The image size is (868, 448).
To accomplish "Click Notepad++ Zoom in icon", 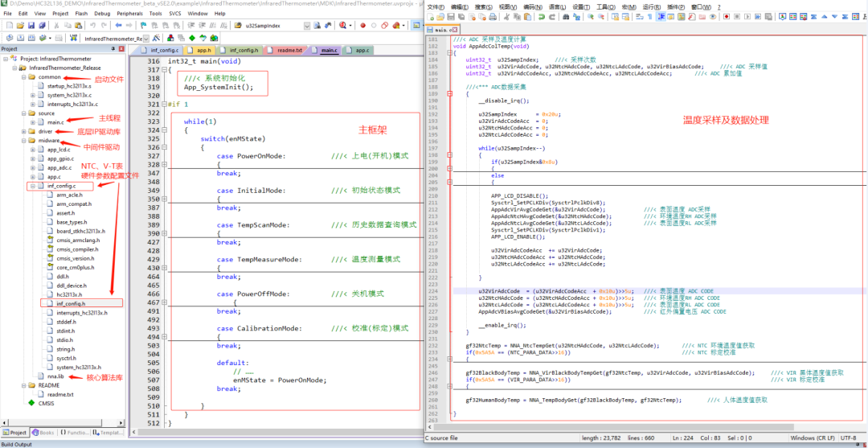I will 590,17.
